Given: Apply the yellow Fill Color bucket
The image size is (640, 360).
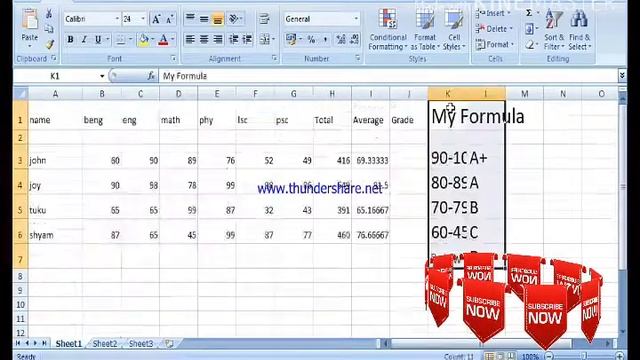Looking at the screenshot, I should [144, 40].
